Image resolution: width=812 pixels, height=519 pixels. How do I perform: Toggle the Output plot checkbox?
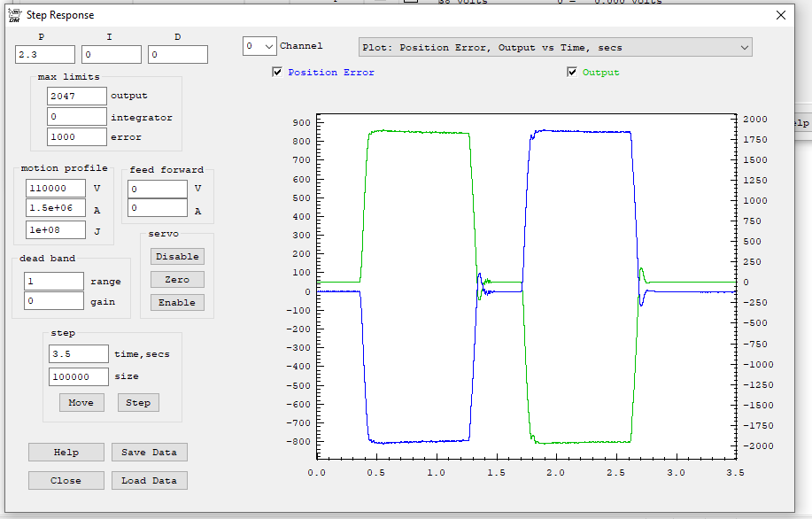pyautogui.click(x=572, y=73)
